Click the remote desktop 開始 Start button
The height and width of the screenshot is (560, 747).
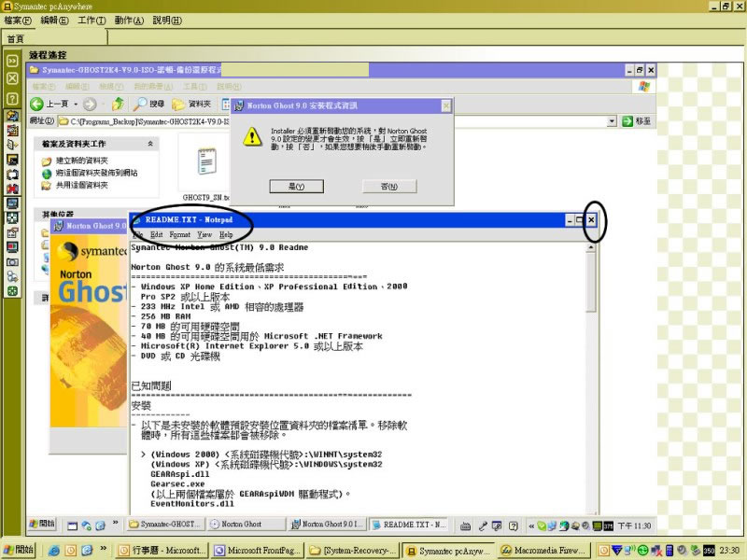point(42,524)
